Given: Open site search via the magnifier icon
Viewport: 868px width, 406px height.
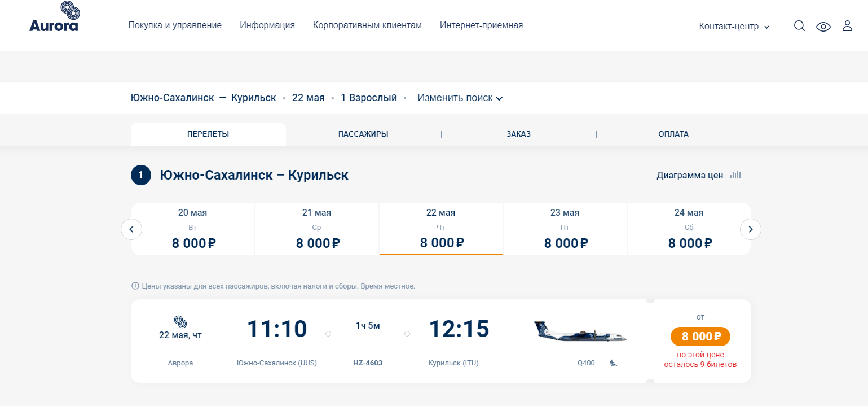Looking at the screenshot, I should (799, 26).
